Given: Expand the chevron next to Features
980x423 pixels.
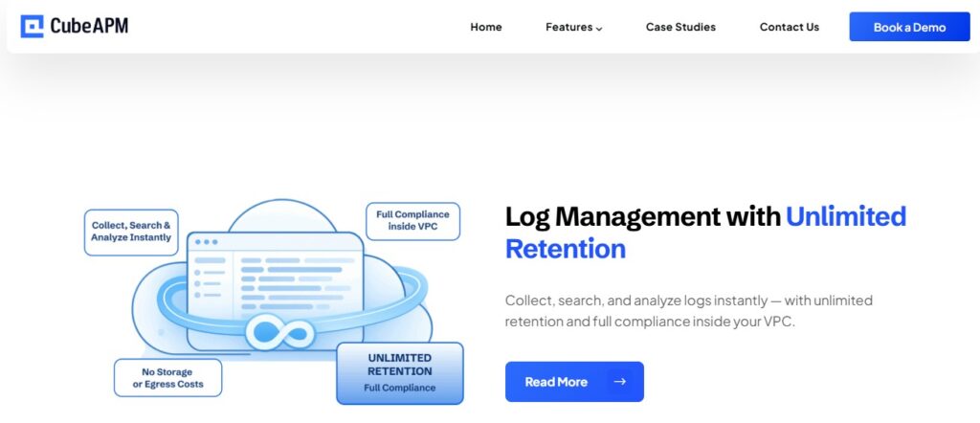Looking at the screenshot, I should tap(599, 28).
